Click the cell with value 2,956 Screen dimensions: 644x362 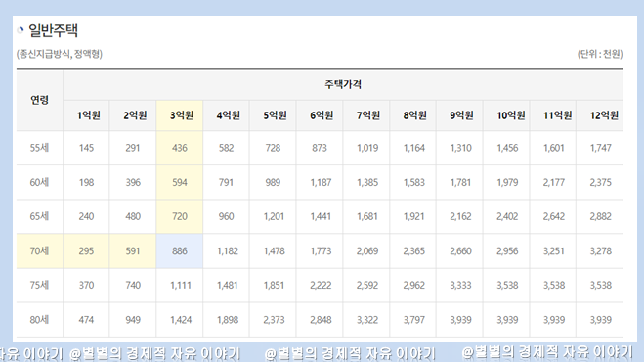coord(506,250)
